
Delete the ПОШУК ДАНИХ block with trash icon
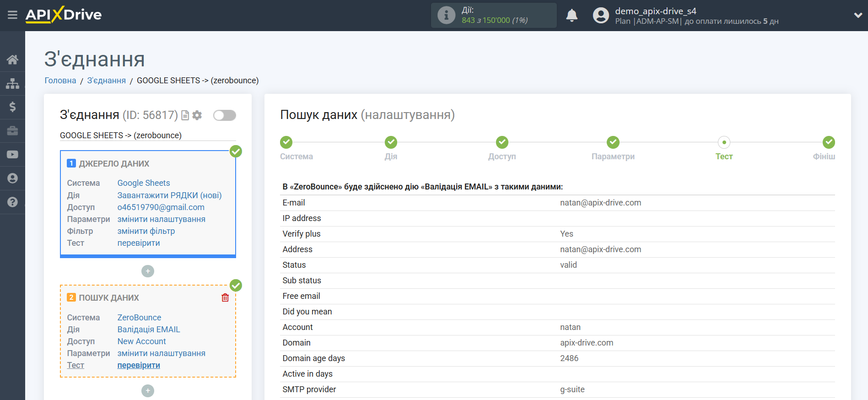click(225, 298)
